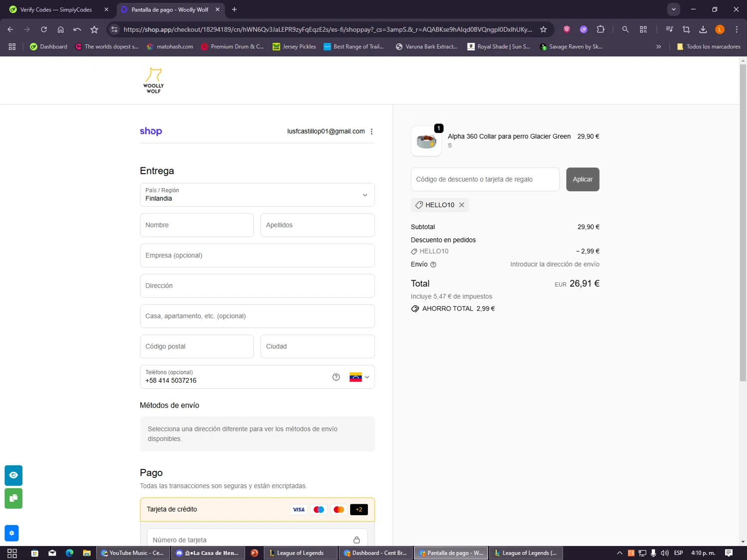The height and width of the screenshot is (560, 747).
Task: Reload the page
Action: pos(44,29)
